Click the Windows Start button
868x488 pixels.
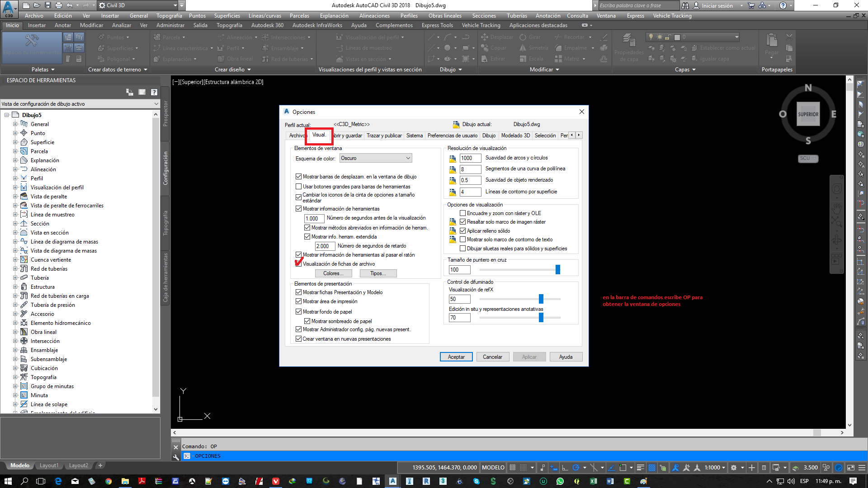click(x=8, y=481)
